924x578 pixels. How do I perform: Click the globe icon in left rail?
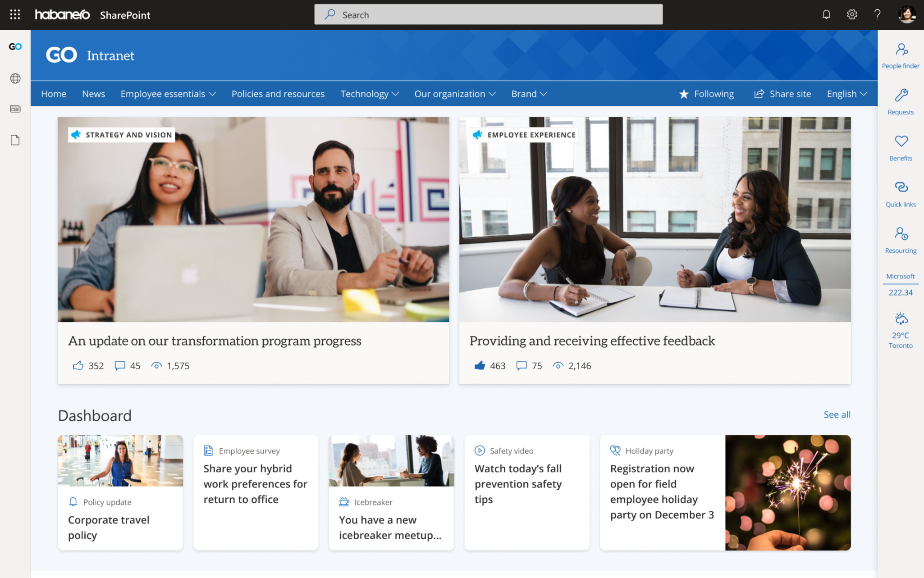coord(15,78)
